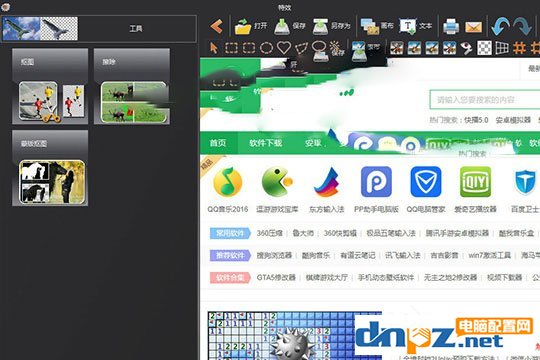Click the 有道云笔记 link

click(x=357, y=255)
